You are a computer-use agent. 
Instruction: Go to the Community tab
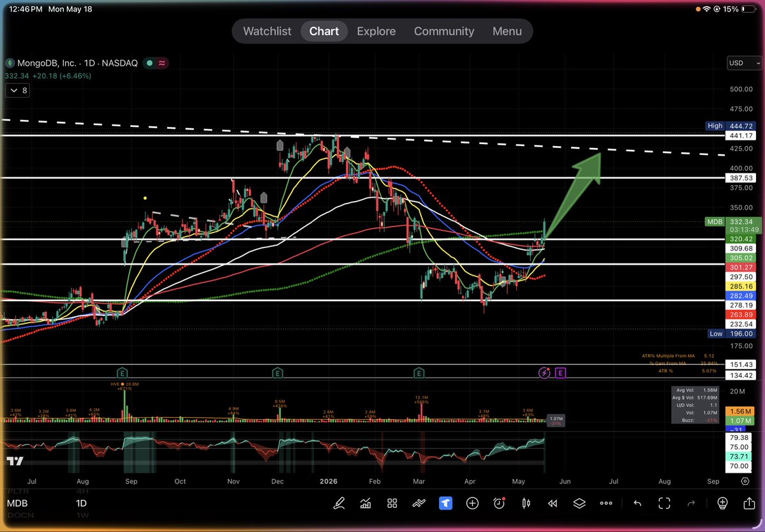point(444,31)
